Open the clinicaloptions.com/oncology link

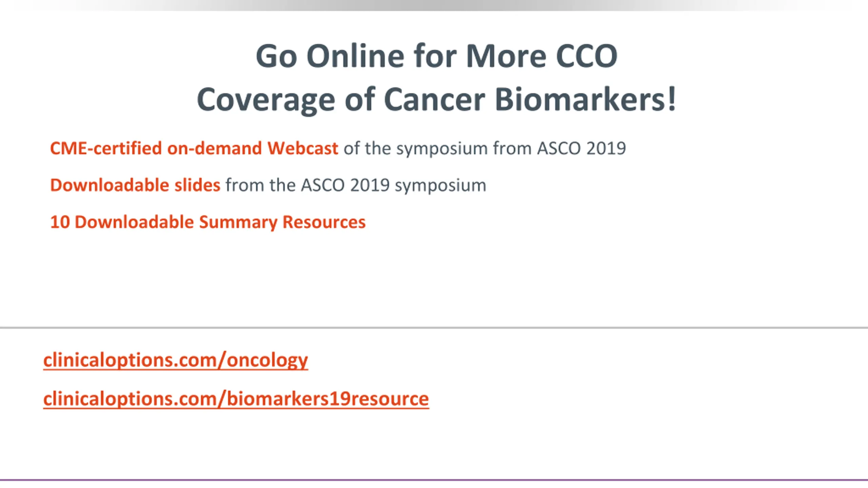point(176,360)
